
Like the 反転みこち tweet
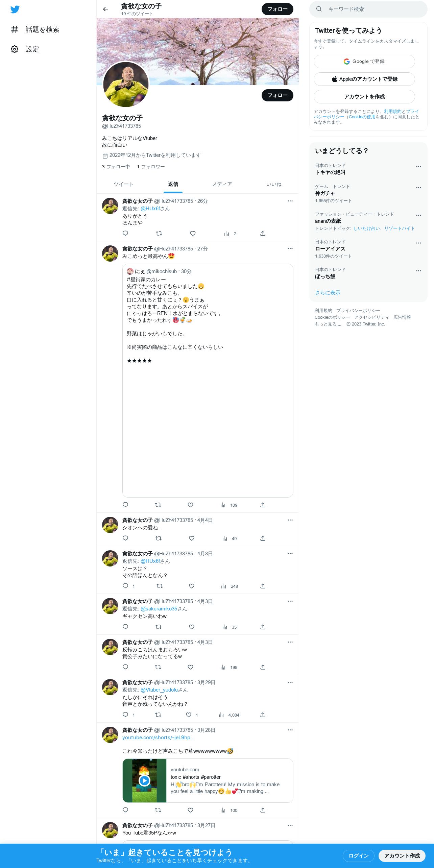pyautogui.click(x=190, y=667)
